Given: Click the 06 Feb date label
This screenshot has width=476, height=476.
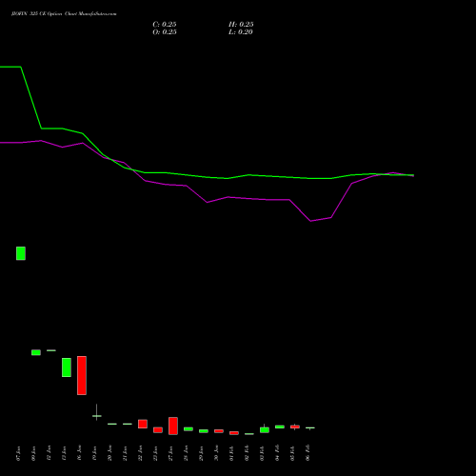Looking at the screenshot, I should 307,453.
